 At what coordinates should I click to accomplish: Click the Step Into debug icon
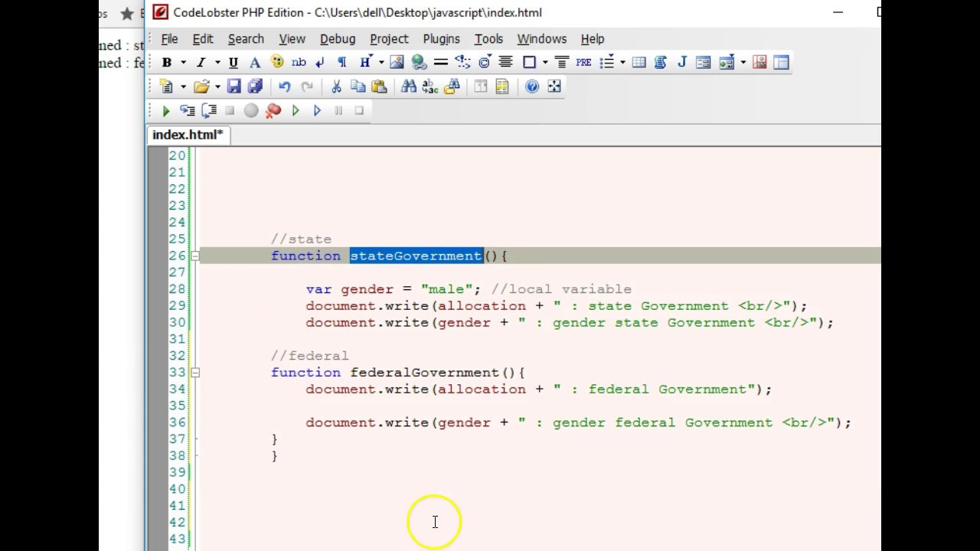pyautogui.click(x=188, y=111)
